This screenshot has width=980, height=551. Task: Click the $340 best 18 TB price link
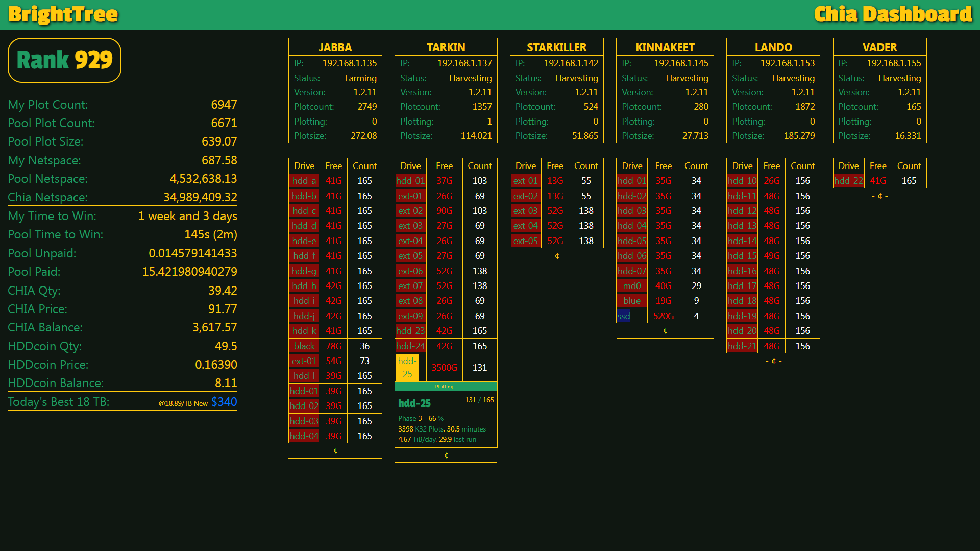click(223, 402)
